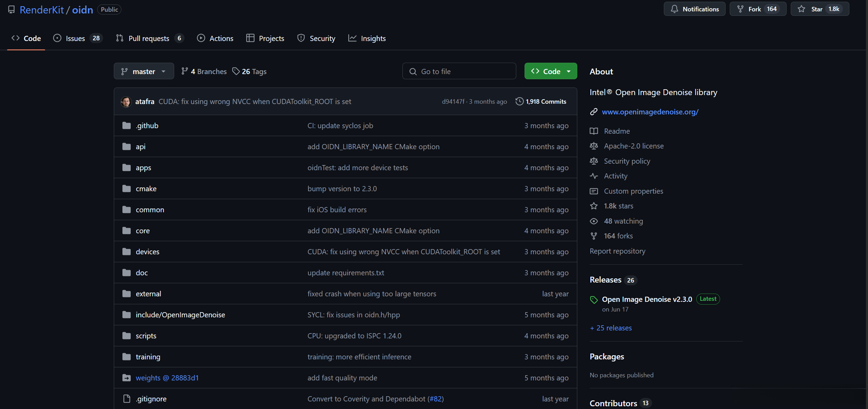Open the green Code dropdown arrow
Screen dimensions: 868x409
pos(569,71)
